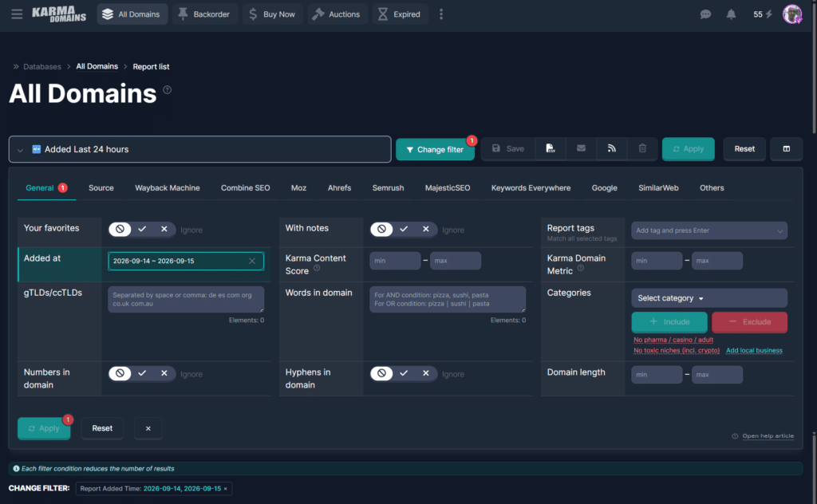Open the help article link
The image size is (817, 504).
(x=768, y=435)
